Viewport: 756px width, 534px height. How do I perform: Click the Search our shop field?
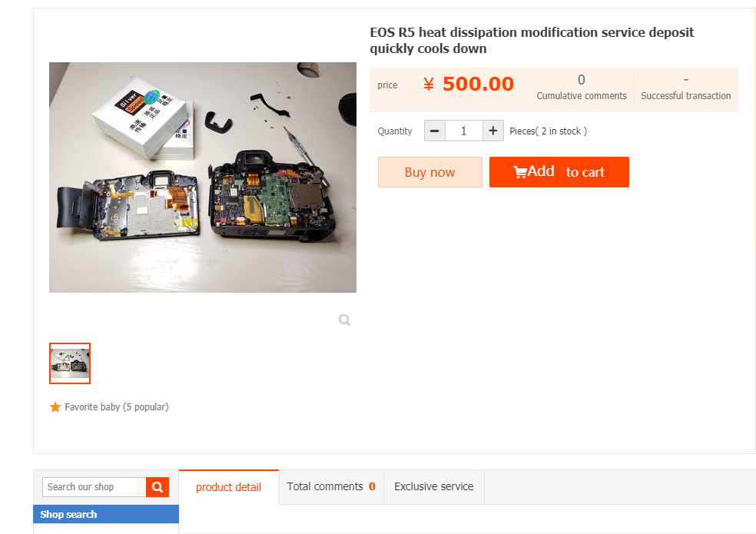(x=94, y=486)
